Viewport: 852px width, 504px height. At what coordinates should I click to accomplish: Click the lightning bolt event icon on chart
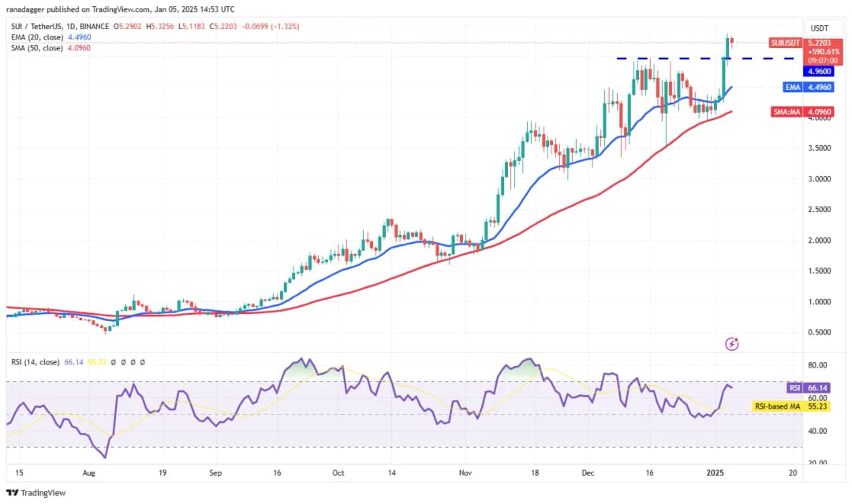pyautogui.click(x=732, y=344)
